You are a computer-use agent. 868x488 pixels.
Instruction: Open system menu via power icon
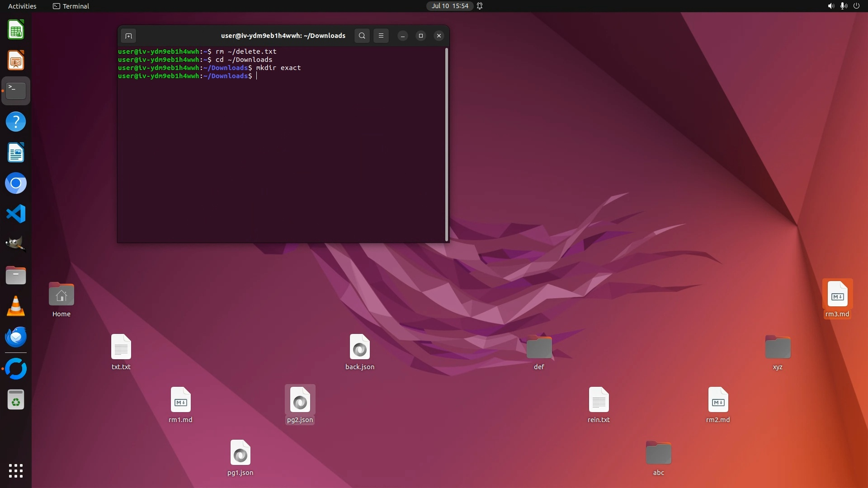(x=856, y=6)
